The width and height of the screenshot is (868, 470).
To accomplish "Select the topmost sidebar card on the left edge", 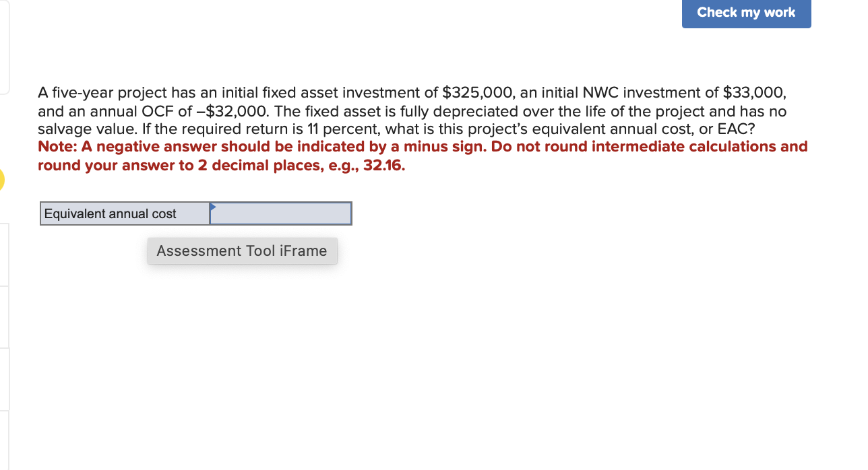I will pos(4,44).
